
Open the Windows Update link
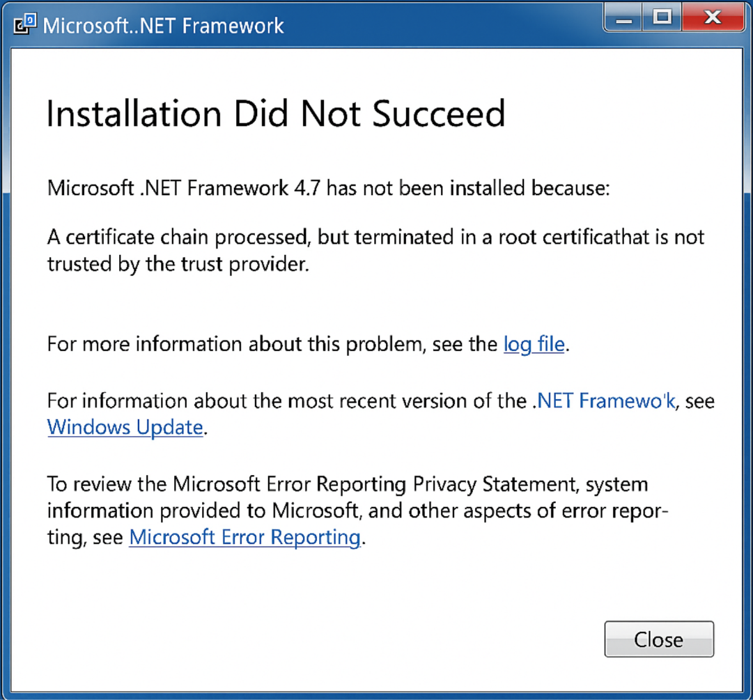(125, 427)
